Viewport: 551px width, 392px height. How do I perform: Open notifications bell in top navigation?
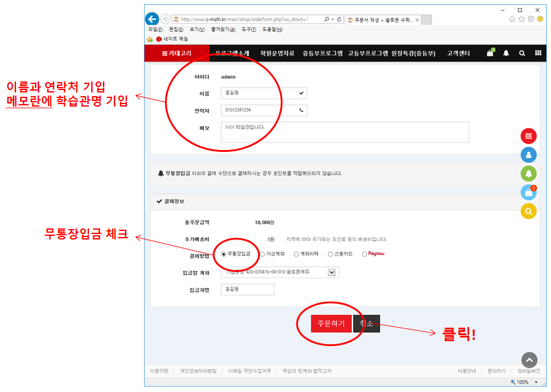click(x=506, y=53)
